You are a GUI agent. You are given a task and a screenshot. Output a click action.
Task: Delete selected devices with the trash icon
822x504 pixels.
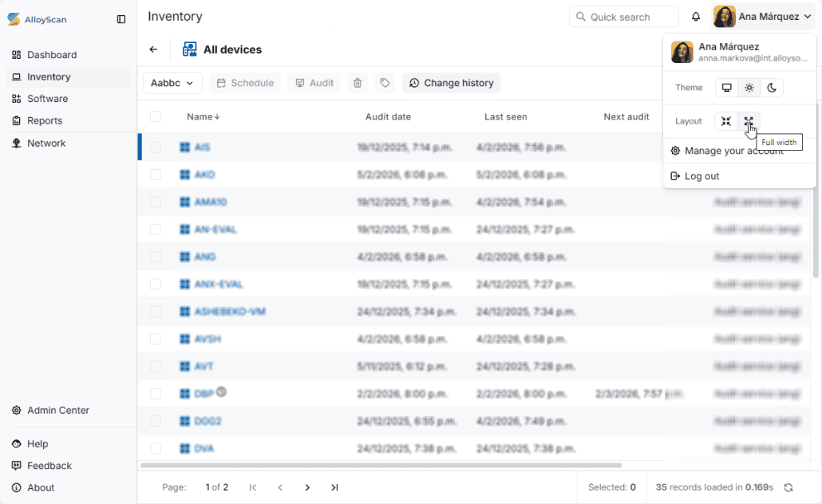click(x=358, y=83)
